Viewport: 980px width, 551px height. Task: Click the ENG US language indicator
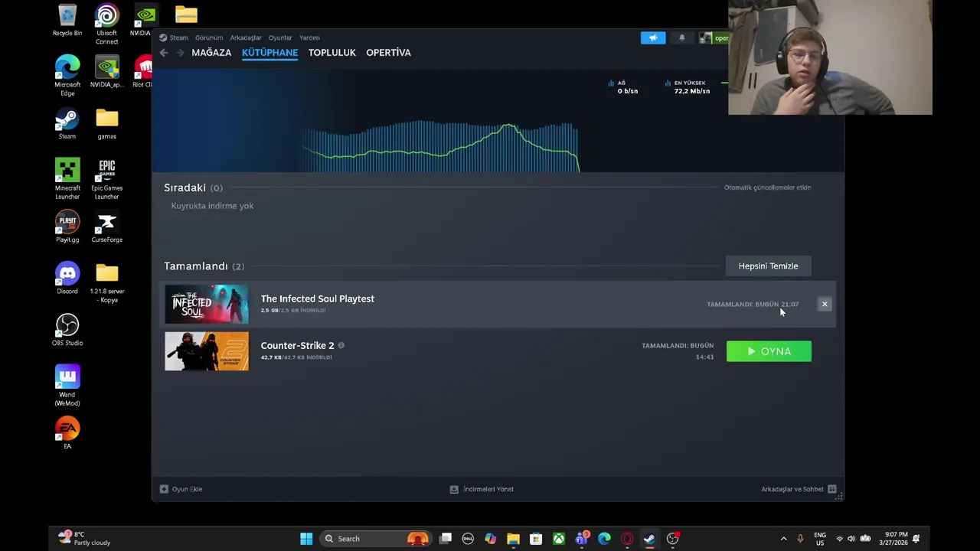(820, 539)
